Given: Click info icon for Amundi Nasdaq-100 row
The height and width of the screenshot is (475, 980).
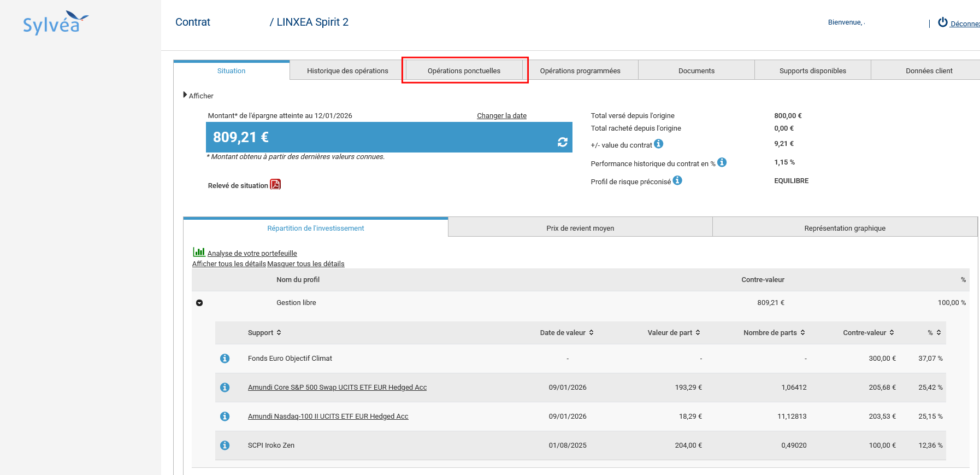Looking at the screenshot, I should tap(225, 417).
